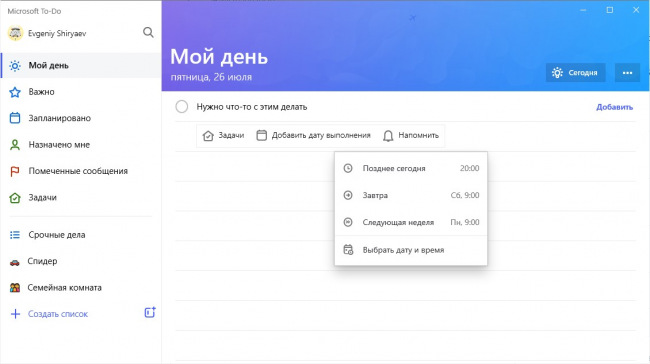Create a new group with the sidebar icon
This screenshot has width=650, height=364.
pyautogui.click(x=150, y=313)
